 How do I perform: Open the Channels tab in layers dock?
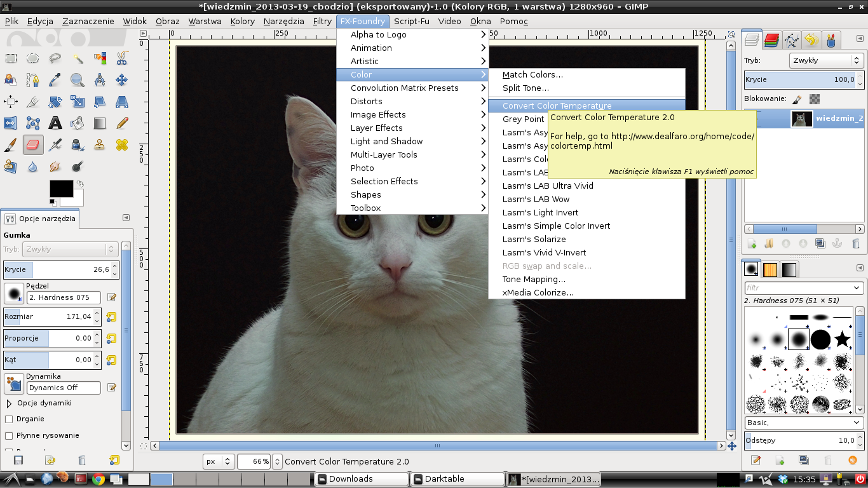pos(771,41)
